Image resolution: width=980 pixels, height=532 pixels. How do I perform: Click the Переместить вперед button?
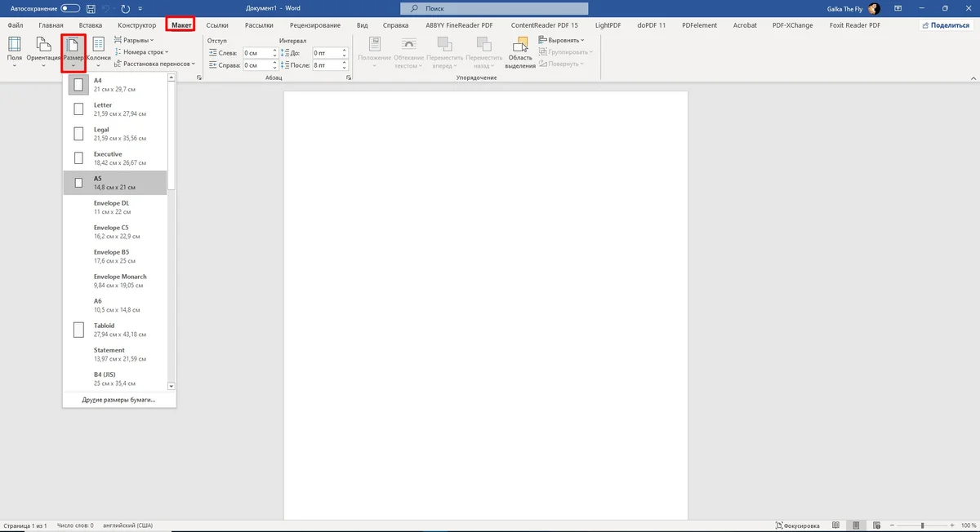tap(444, 52)
